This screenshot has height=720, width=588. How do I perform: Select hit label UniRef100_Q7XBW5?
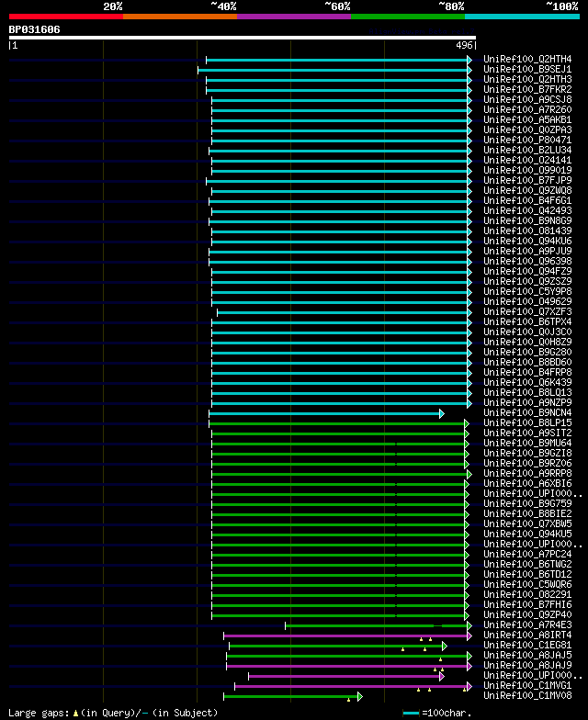[527, 523]
